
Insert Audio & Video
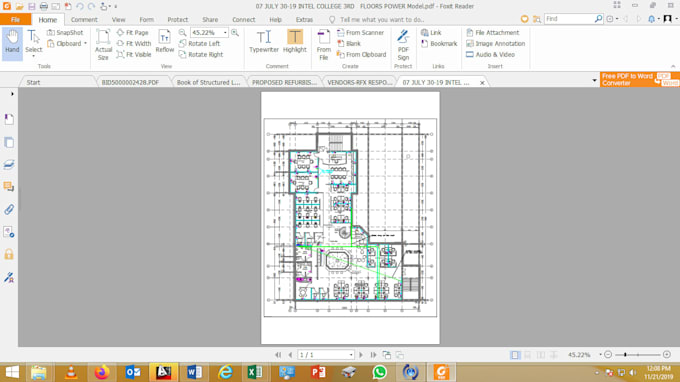coord(490,55)
